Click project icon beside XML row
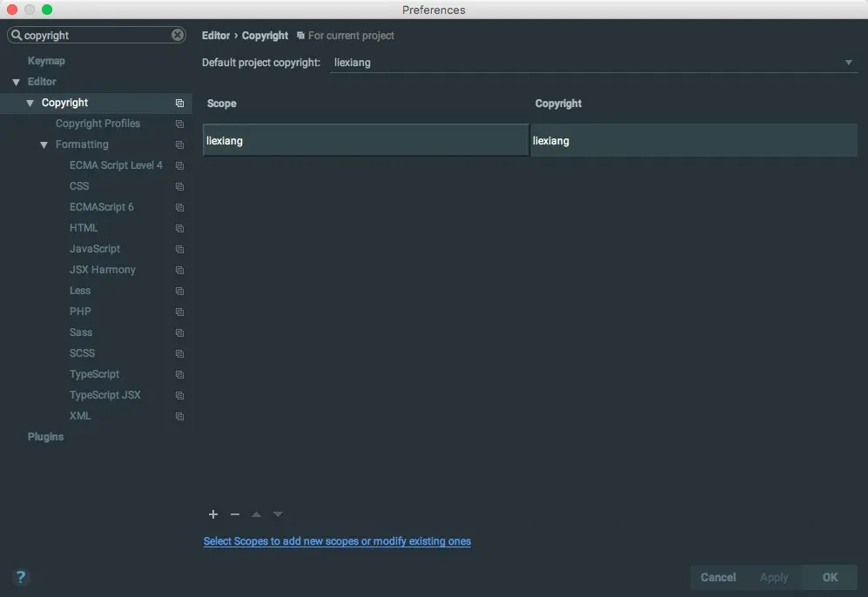The width and height of the screenshot is (868, 597). click(x=179, y=417)
